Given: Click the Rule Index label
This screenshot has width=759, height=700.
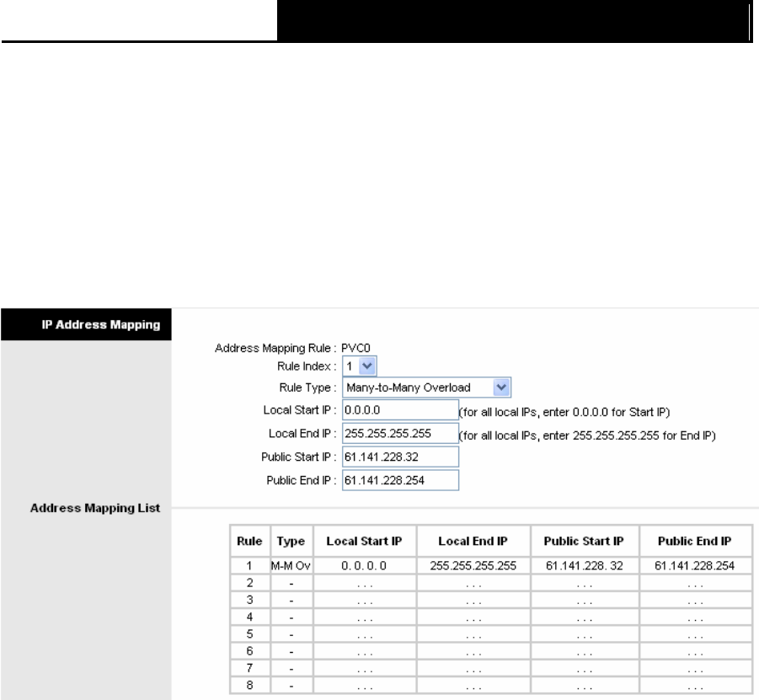Looking at the screenshot, I should pos(307,366).
